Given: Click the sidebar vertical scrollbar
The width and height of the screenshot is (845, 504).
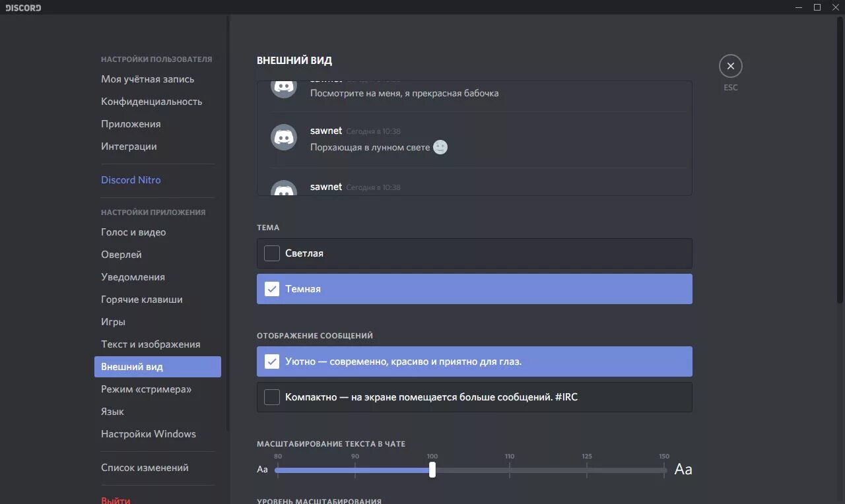Looking at the screenshot, I should point(228,224).
